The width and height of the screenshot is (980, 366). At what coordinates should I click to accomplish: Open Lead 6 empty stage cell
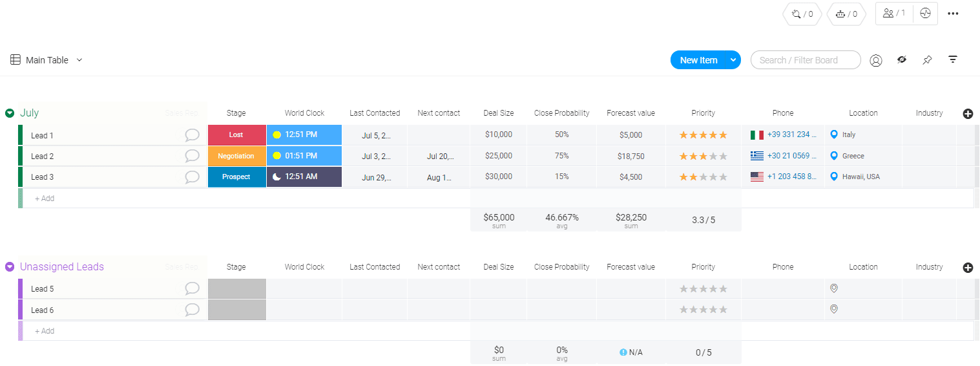(x=236, y=310)
